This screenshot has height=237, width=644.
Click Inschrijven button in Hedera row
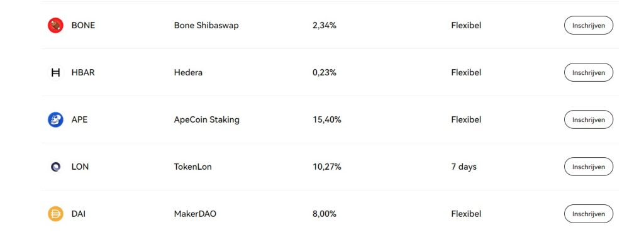pos(589,73)
